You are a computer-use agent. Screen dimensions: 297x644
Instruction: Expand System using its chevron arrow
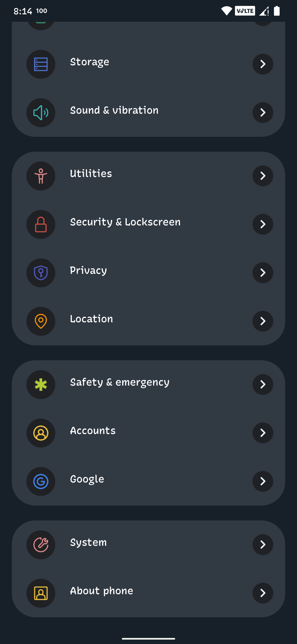click(x=263, y=545)
